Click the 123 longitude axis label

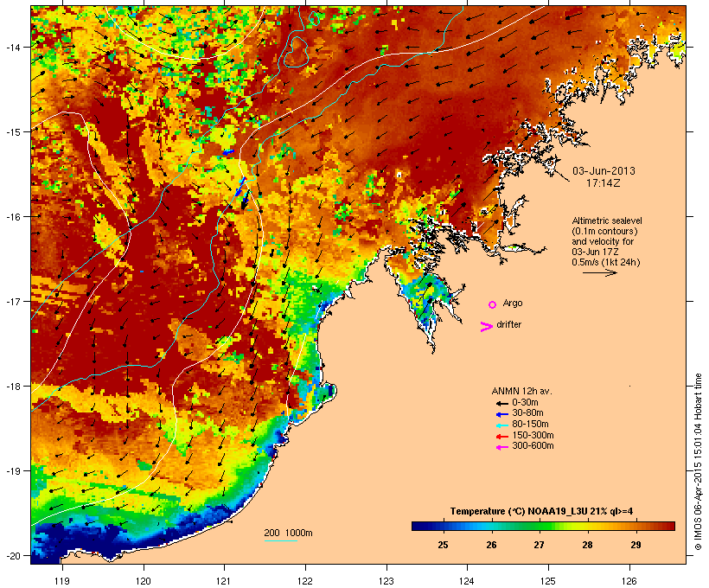(386, 581)
